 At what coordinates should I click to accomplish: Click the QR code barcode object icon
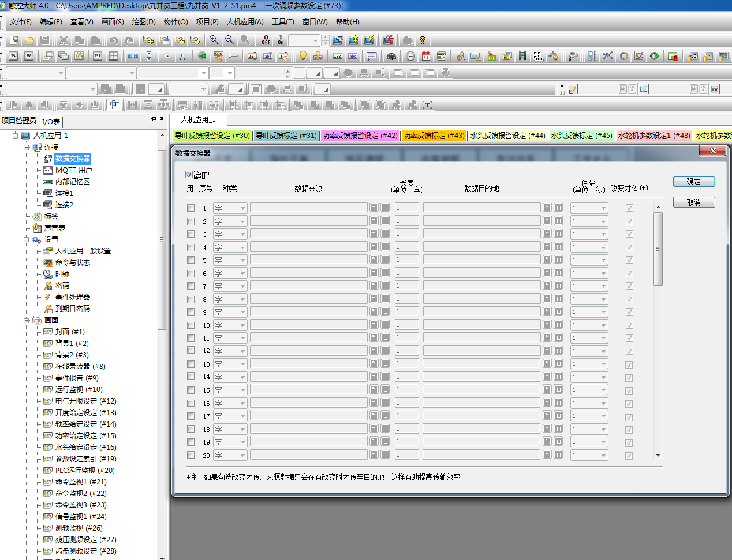tap(538, 56)
